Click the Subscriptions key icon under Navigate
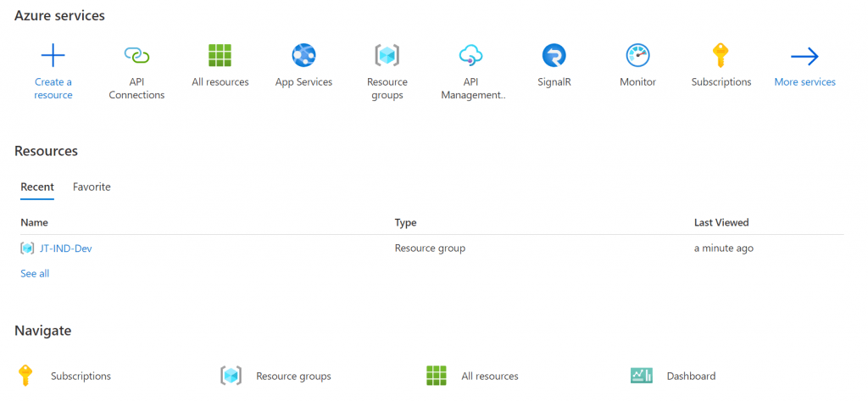Image resolution: width=868 pixels, height=402 pixels. [x=25, y=376]
